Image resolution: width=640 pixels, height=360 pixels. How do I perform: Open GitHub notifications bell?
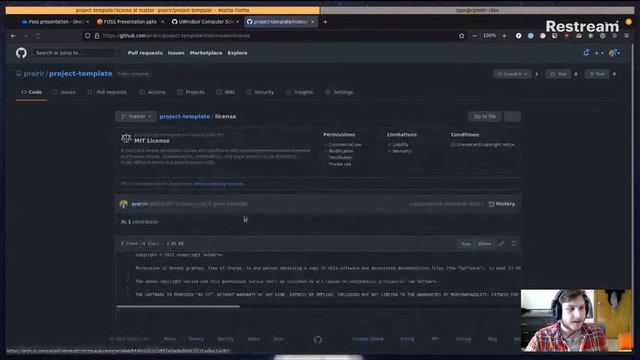586,53
